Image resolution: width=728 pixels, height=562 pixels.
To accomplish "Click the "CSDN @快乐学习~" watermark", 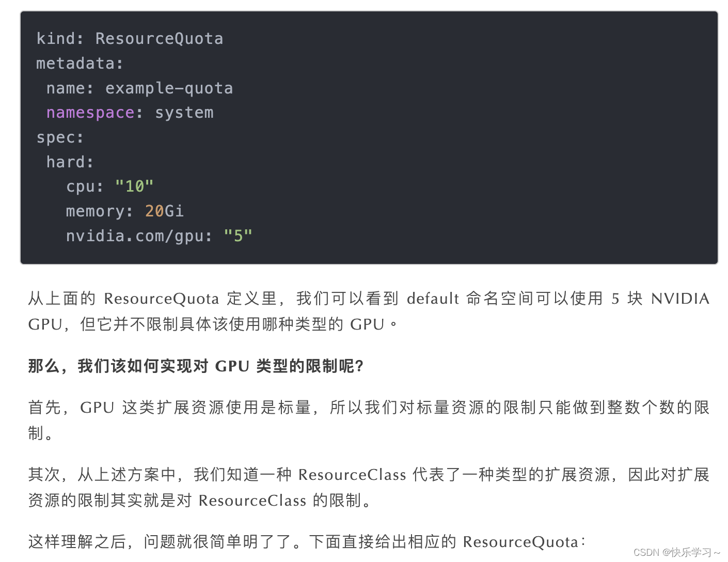I will pos(676,552).
